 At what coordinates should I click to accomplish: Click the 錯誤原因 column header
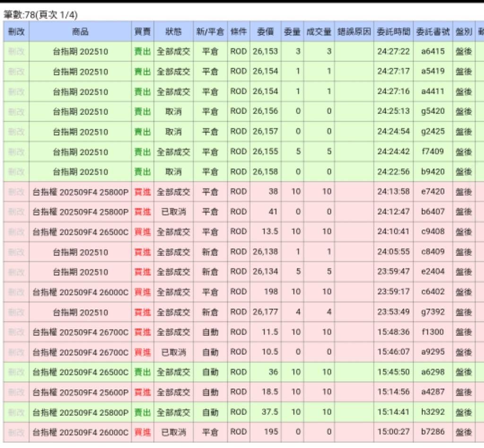[x=354, y=32]
